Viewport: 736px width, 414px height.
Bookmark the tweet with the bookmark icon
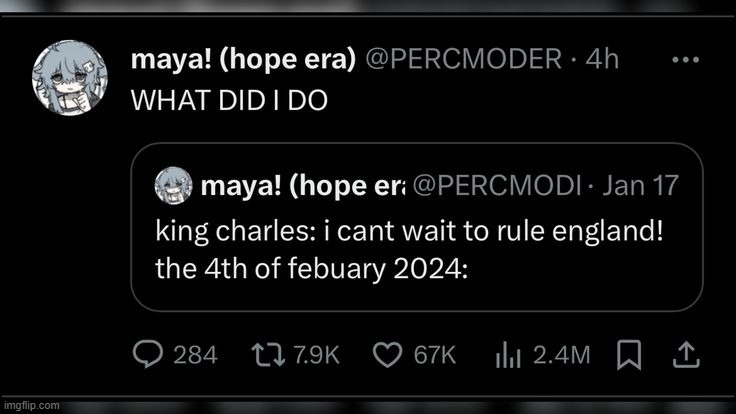[629, 354]
